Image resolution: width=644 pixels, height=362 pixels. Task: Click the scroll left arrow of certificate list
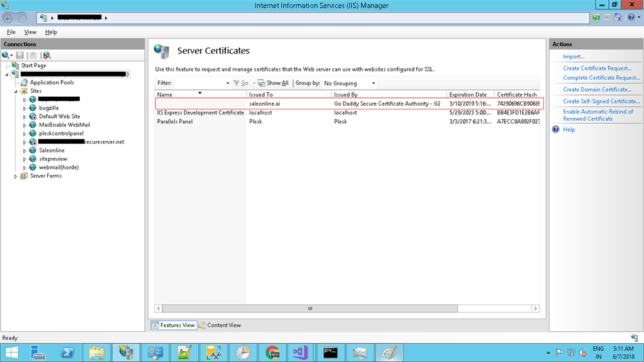click(158, 308)
